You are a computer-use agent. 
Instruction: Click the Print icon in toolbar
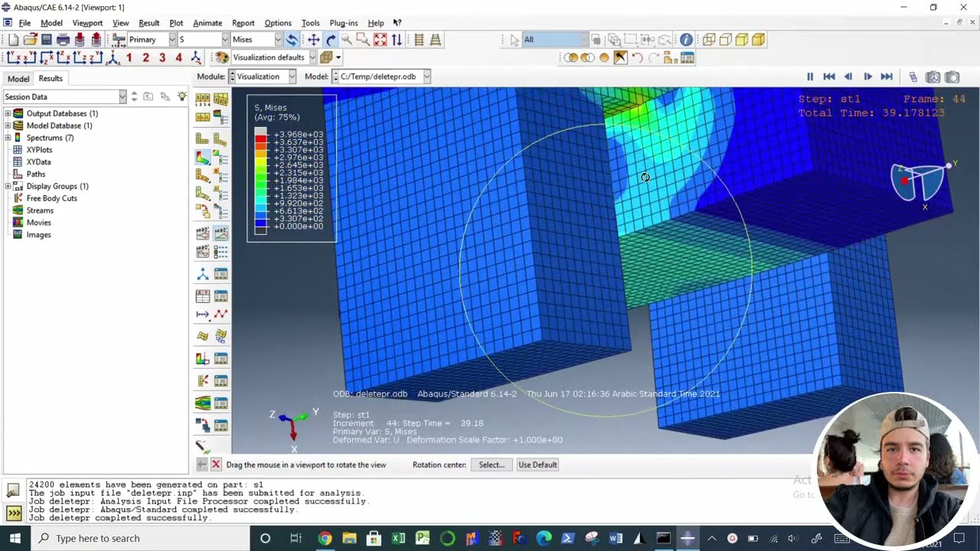coord(63,40)
